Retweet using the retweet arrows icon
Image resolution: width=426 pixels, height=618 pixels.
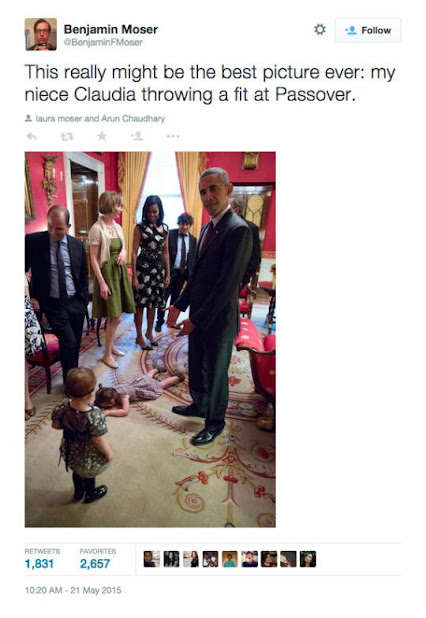[67, 136]
